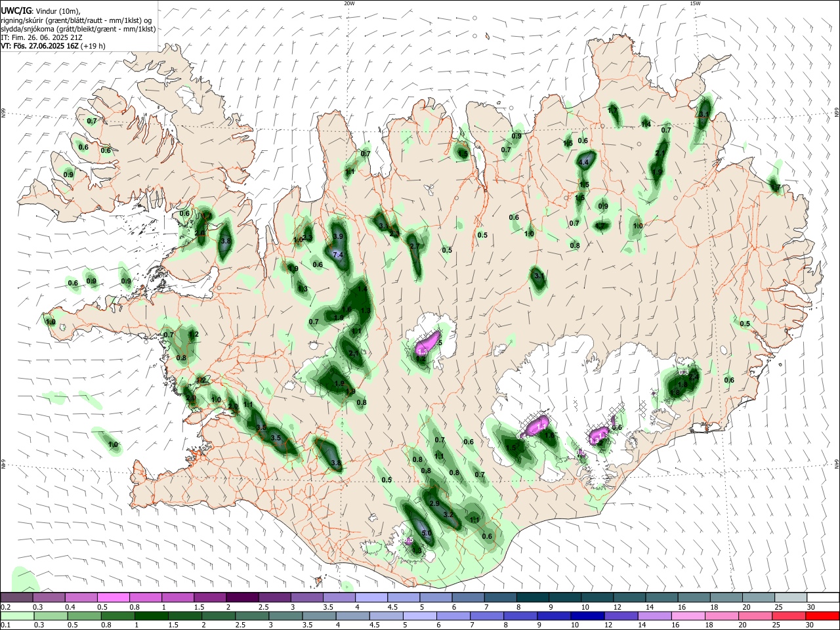
Task: Select the red-pink 25–30 rain legend swatch
Action: (x=788, y=616)
